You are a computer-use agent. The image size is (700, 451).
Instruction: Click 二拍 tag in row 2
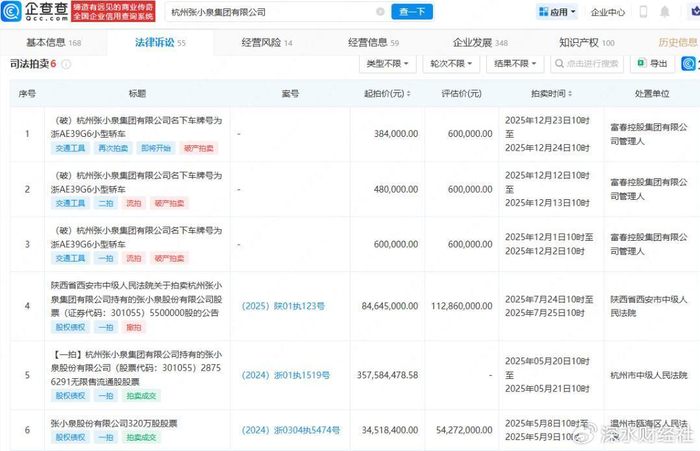pyautogui.click(x=106, y=204)
